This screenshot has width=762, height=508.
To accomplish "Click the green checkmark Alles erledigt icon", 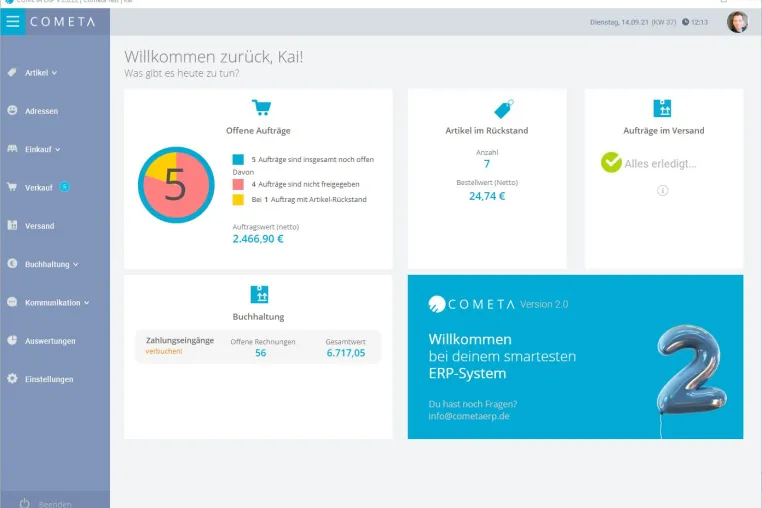I will coord(611,163).
